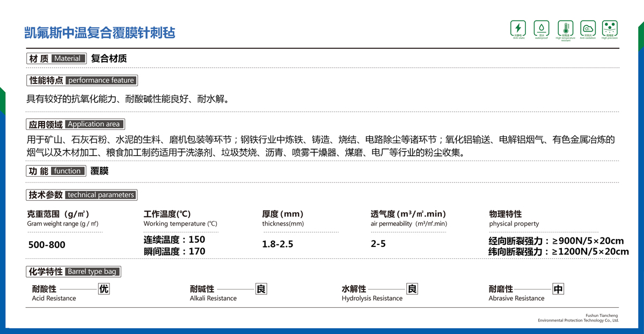Select the High temperature resistant thermometer icon
644x334 pixels.
coord(565,28)
